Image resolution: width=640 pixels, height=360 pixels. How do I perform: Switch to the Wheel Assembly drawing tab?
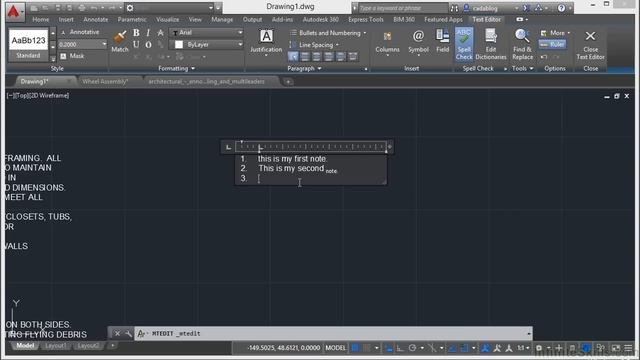click(105, 82)
